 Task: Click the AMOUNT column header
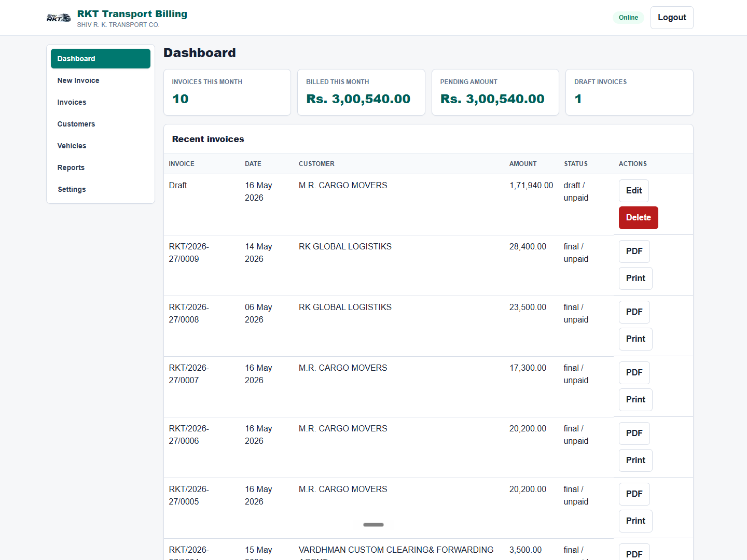[523, 164]
